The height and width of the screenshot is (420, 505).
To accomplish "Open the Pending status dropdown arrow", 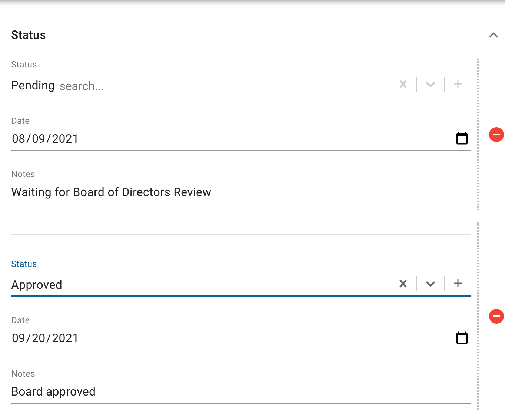I will (430, 85).
